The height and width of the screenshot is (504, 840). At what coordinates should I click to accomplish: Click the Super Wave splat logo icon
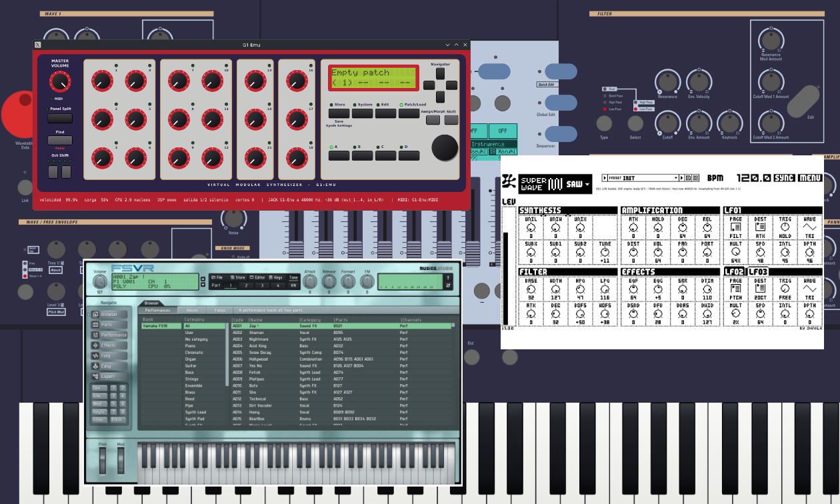(509, 182)
